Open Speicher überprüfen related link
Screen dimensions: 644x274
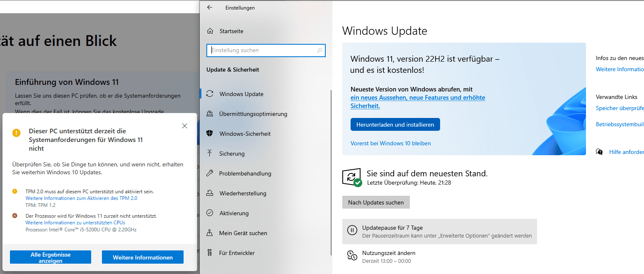click(x=620, y=108)
